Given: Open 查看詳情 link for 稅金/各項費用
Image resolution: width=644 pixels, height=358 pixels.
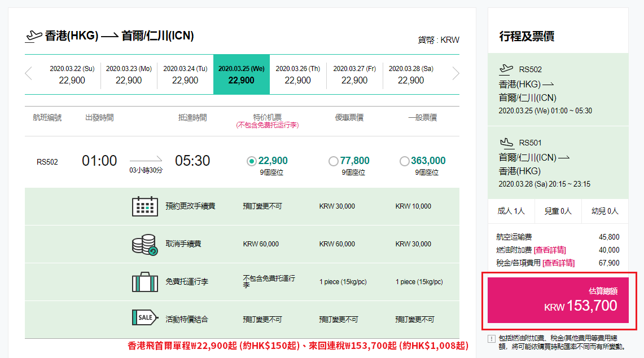Looking at the screenshot, I should pyautogui.click(x=559, y=263).
